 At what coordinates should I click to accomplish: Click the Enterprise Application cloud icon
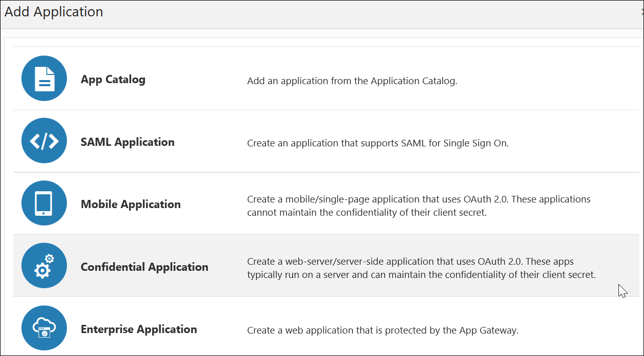point(44,328)
